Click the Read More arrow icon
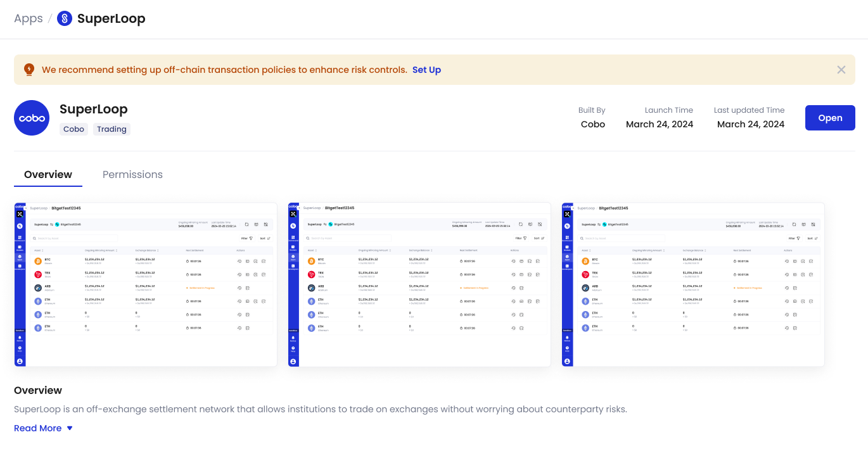The height and width of the screenshot is (470, 868). tap(70, 428)
